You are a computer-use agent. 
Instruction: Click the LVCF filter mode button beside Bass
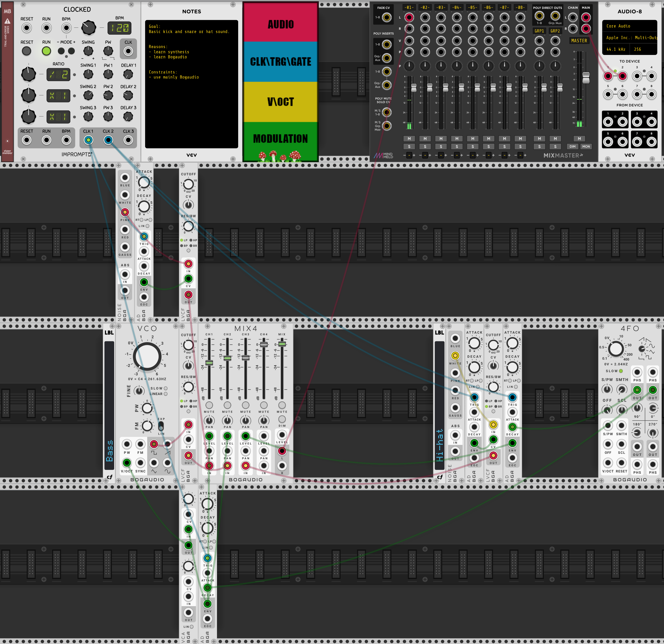[188, 411]
